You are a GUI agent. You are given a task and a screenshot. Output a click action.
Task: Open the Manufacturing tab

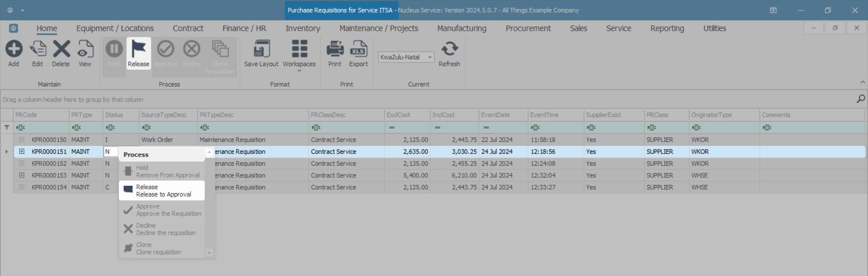[462, 28]
